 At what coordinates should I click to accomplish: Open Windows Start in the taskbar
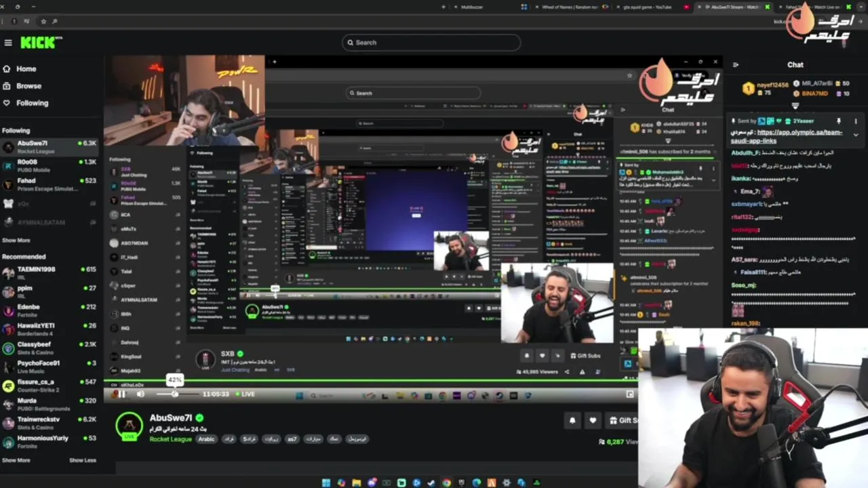325,483
